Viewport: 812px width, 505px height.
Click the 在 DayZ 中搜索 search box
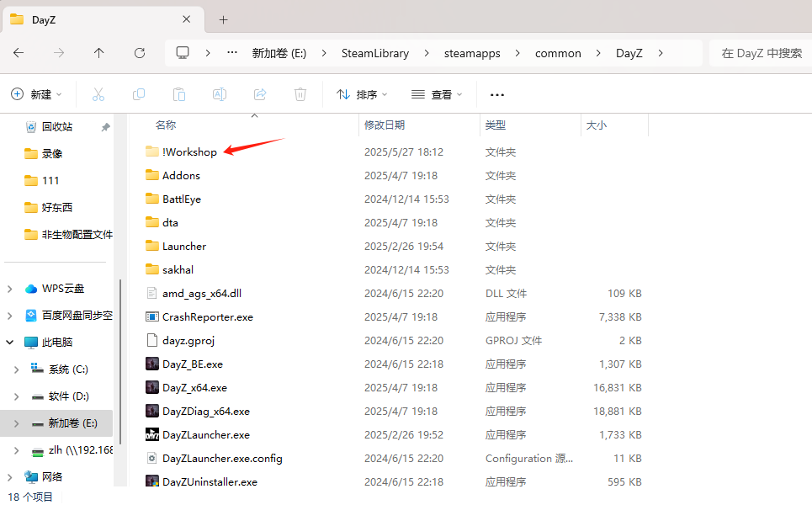pos(760,53)
